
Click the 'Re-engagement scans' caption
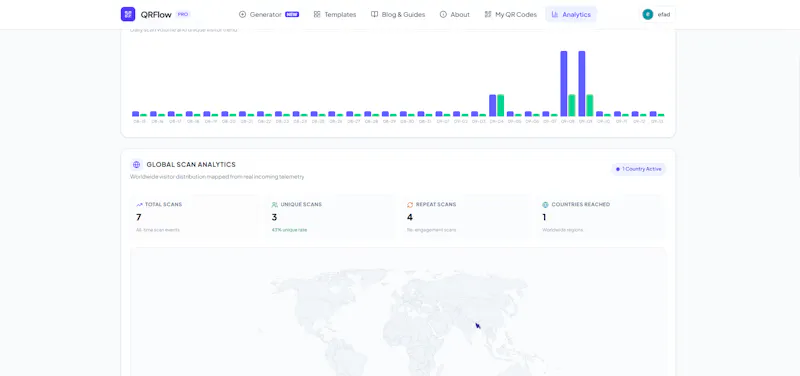(x=431, y=230)
